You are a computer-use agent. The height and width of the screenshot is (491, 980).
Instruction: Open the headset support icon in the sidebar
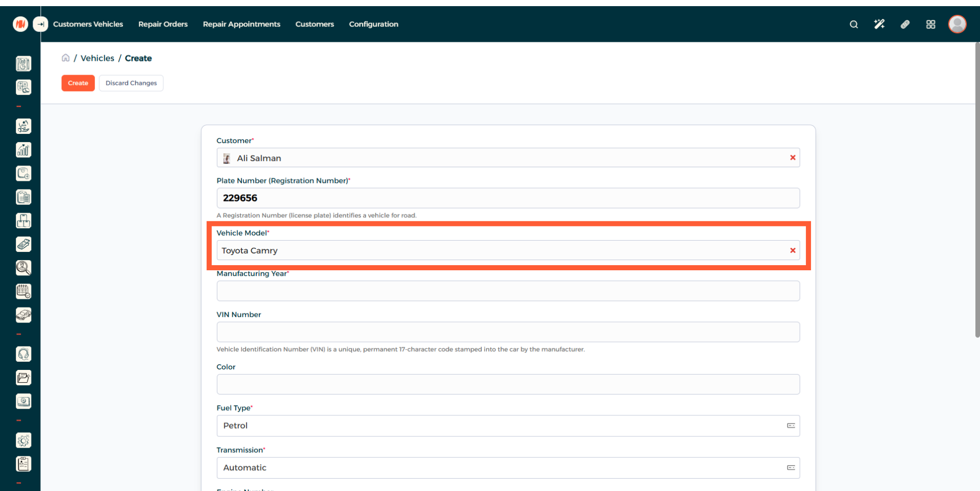point(23,354)
